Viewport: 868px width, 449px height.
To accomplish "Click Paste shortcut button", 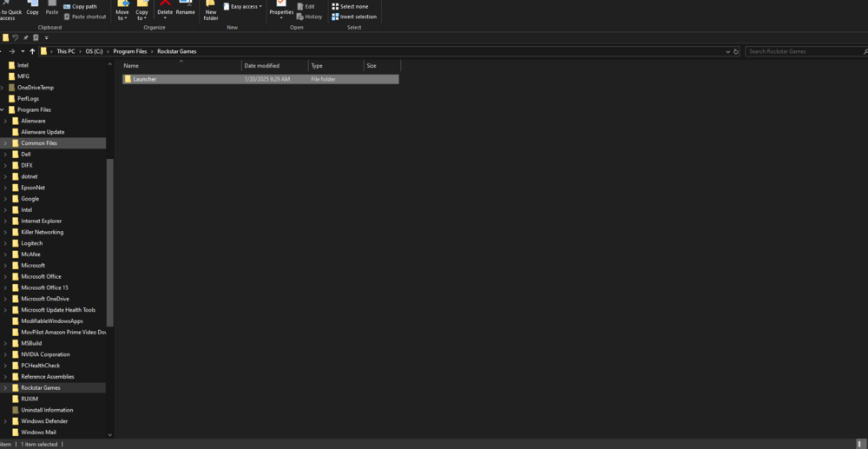I will 84,17.
